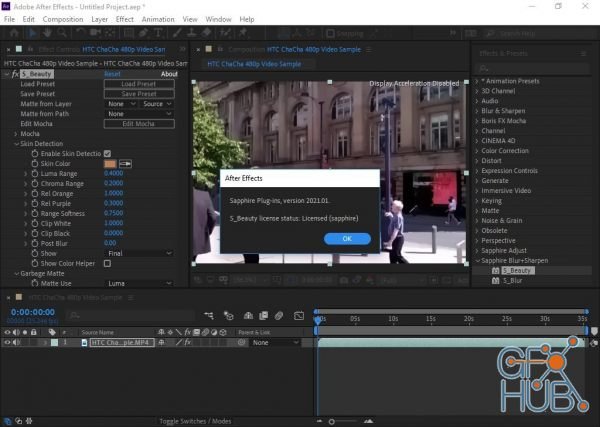The image size is (600, 427).
Task: Click the fx switch on HTC layer
Action: coord(188,342)
